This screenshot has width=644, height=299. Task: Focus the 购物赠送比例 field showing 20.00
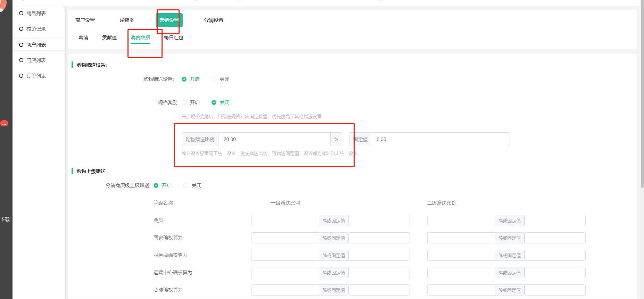click(x=274, y=139)
